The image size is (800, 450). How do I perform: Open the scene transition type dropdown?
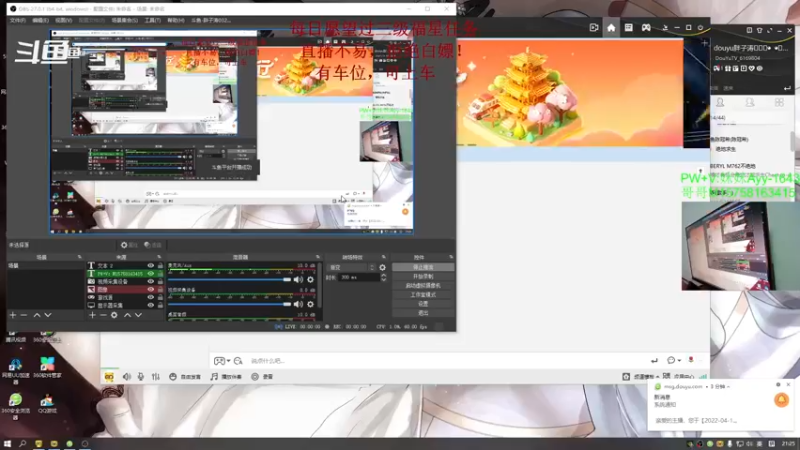(x=351, y=267)
